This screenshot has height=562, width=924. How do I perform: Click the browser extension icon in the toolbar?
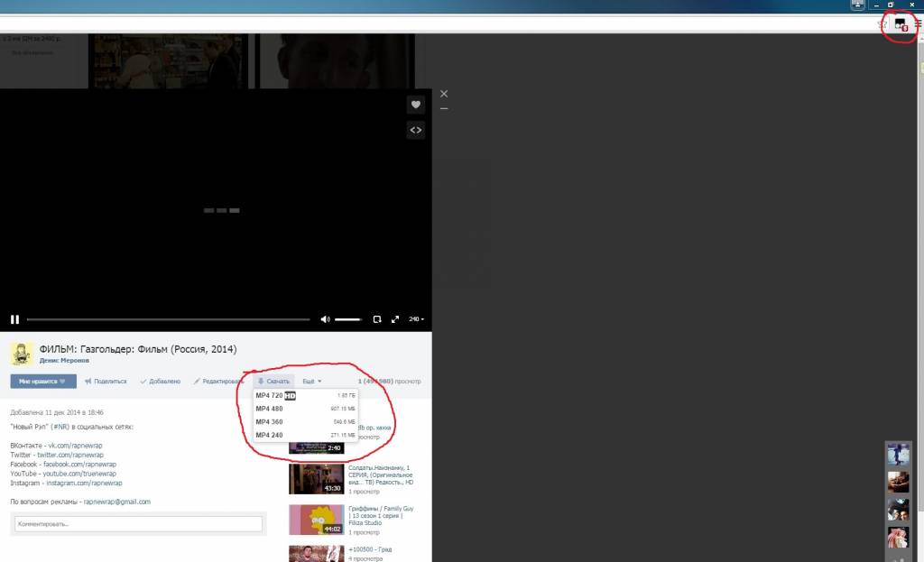point(901,24)
